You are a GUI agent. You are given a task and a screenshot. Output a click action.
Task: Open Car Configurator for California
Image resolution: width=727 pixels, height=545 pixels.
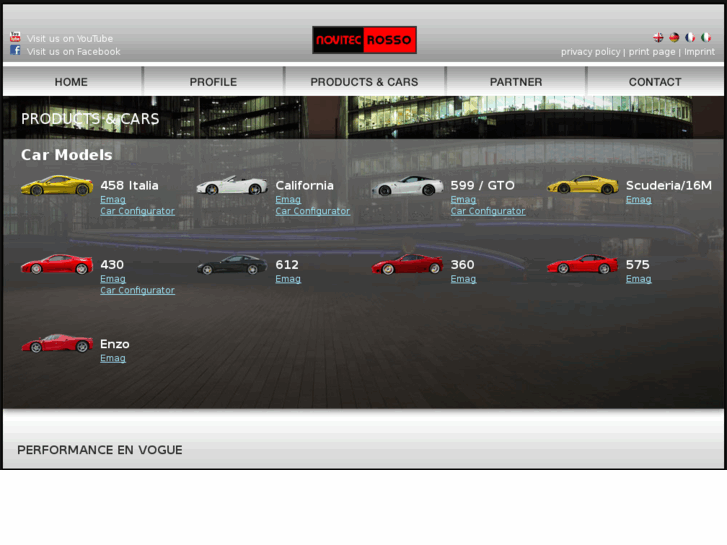pos(312,211)
